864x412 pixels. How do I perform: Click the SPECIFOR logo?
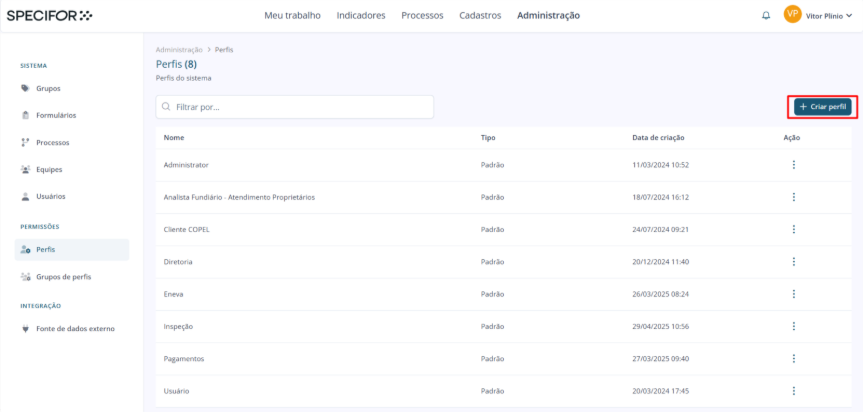[x=50, y=15]
